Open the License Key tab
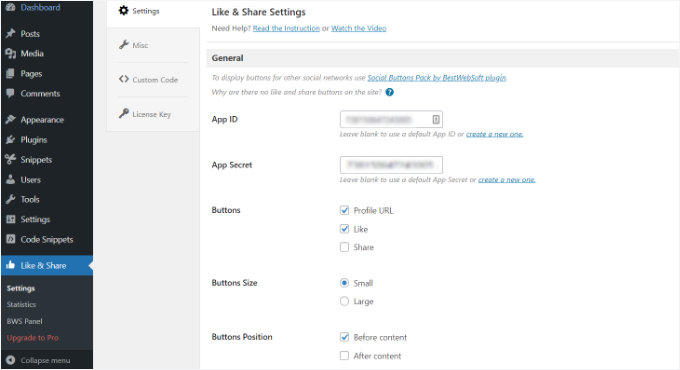Screen dimensions: 680x370 pos(153,114)
